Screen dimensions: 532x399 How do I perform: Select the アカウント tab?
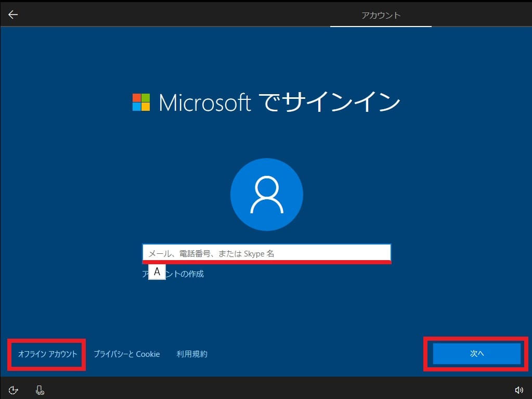point(381,15)
